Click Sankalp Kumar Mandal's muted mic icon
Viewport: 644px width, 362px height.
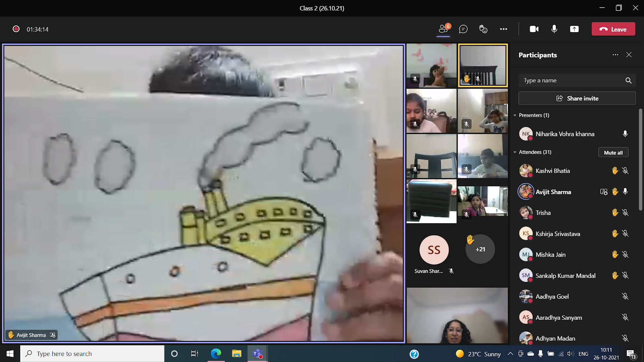625,276
